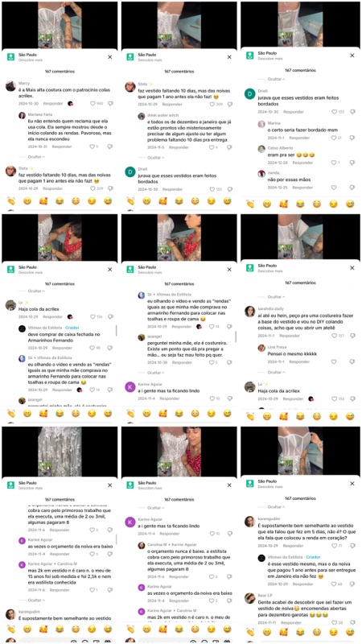
Task: Toggle like on creator's "deve comprar de caixa fechada" reply
Action: (93, 348)
